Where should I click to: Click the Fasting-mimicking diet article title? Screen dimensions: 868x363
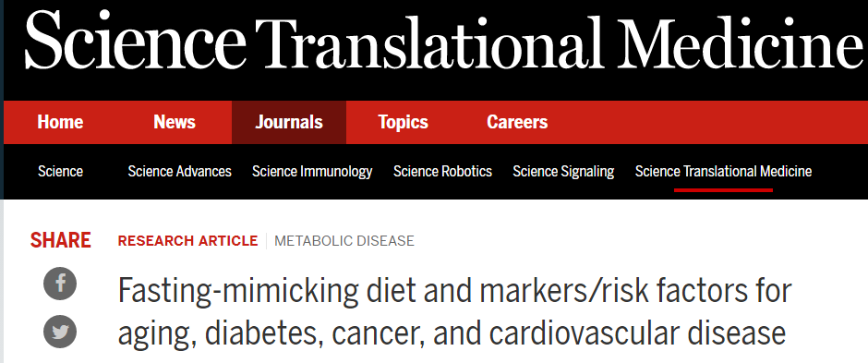(454, 311)
